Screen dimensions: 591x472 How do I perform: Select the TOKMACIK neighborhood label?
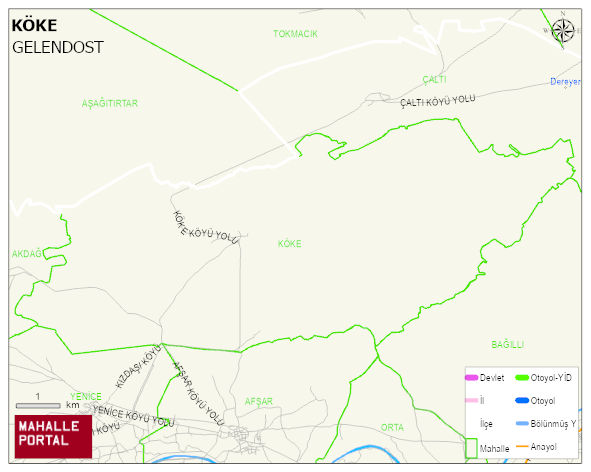tap(296, 34)
